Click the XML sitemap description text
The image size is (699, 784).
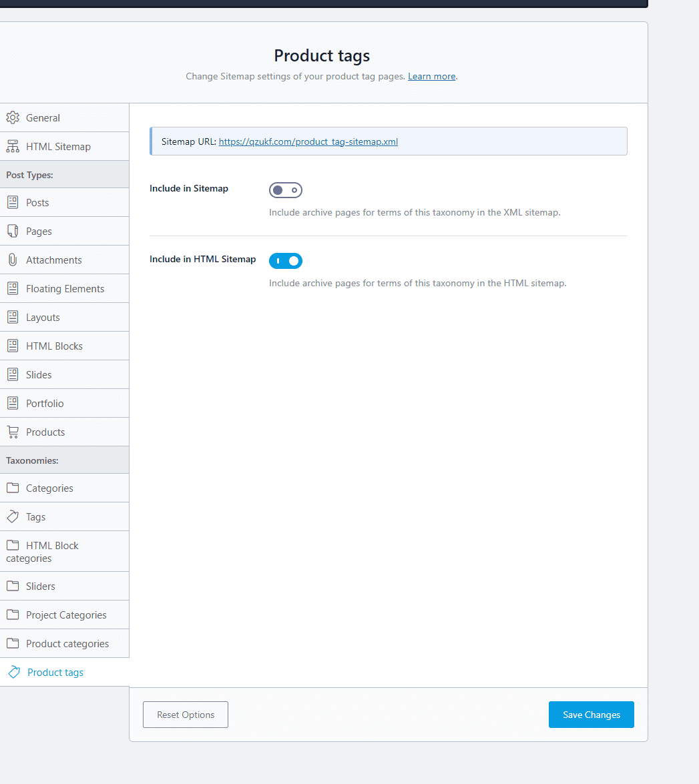415,212
